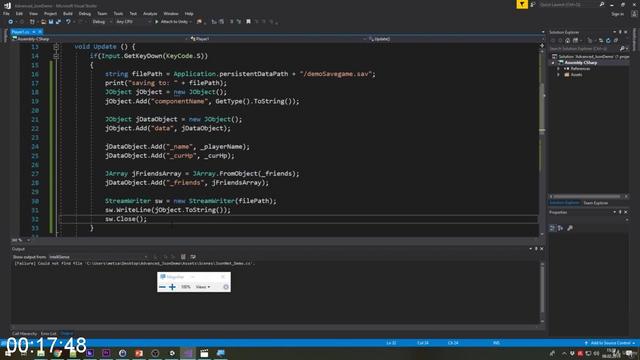Open the Any CPU platform dropdown
This screenshot has height=360, width=640.
tap(133, 22)
